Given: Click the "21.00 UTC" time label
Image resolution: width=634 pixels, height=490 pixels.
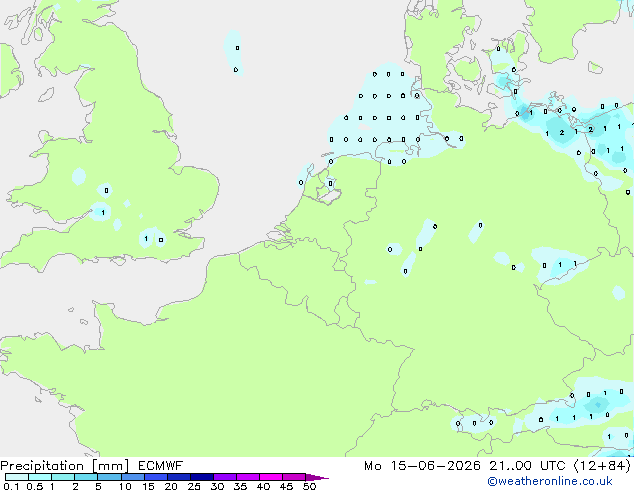Looking at the screenshot, I should point(527,466).
